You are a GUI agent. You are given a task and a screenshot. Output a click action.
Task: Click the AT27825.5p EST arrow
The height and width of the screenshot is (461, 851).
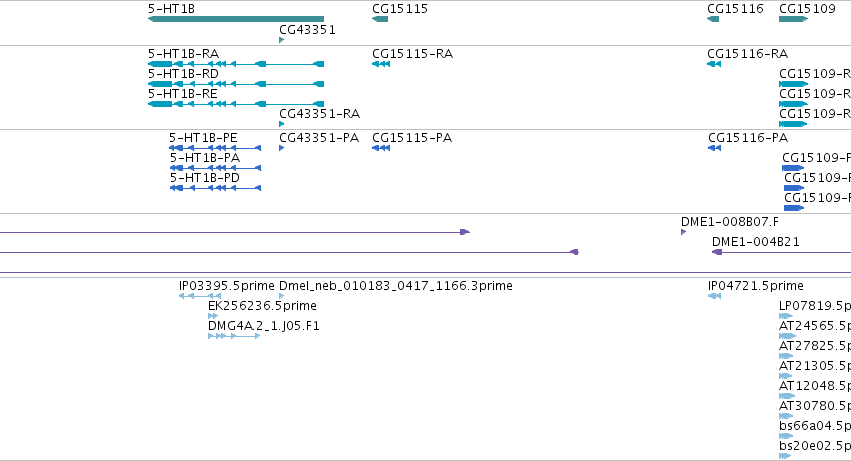(786, 356)
